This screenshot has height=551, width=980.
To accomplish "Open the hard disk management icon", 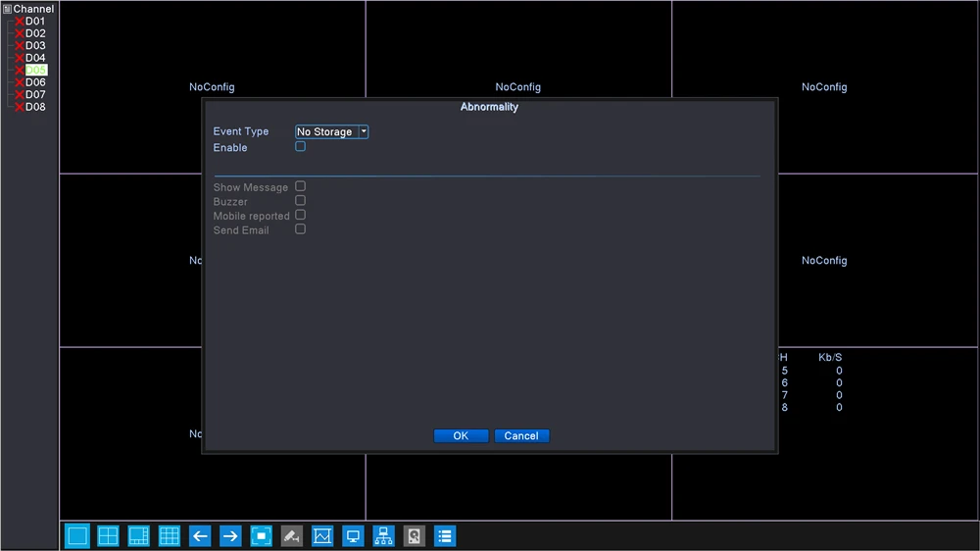I will (415, 536).
